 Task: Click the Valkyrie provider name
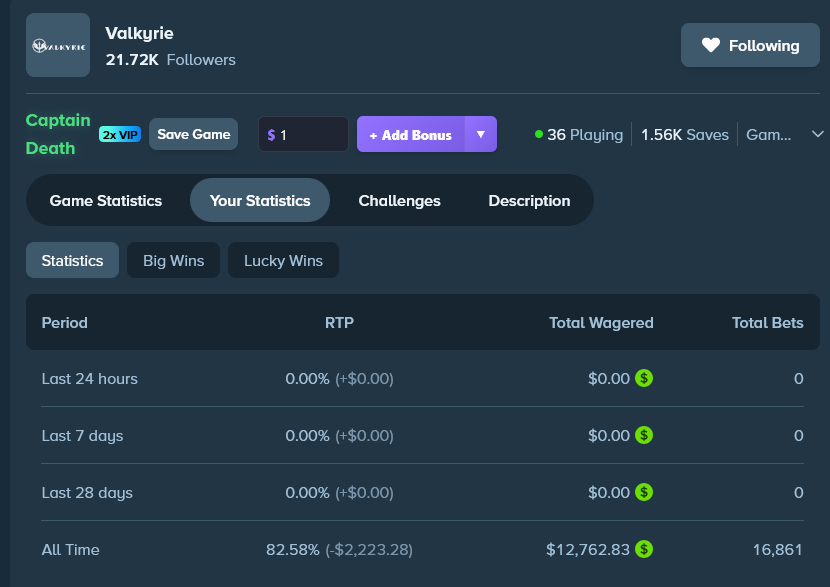click(139, 33)
